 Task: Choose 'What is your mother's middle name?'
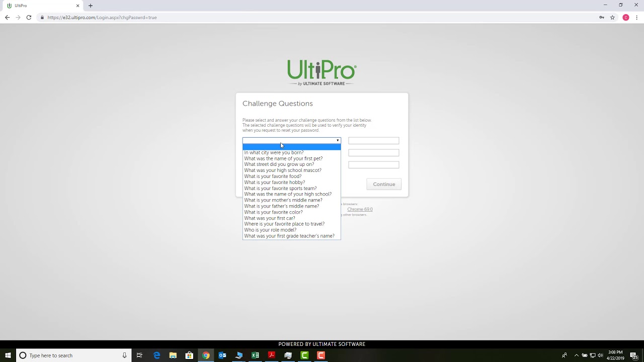pos(291,200)
